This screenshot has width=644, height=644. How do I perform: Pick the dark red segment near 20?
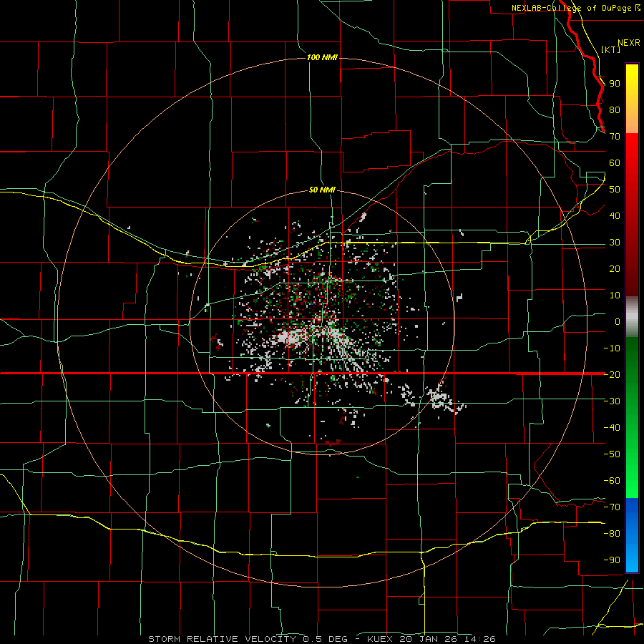(x=632, y=269)
